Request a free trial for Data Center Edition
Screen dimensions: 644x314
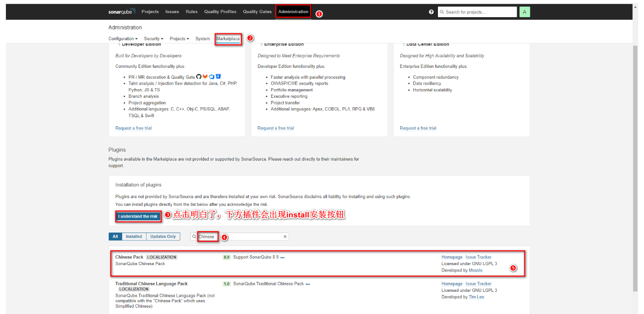pyautogui.click(x=418, y=128)
